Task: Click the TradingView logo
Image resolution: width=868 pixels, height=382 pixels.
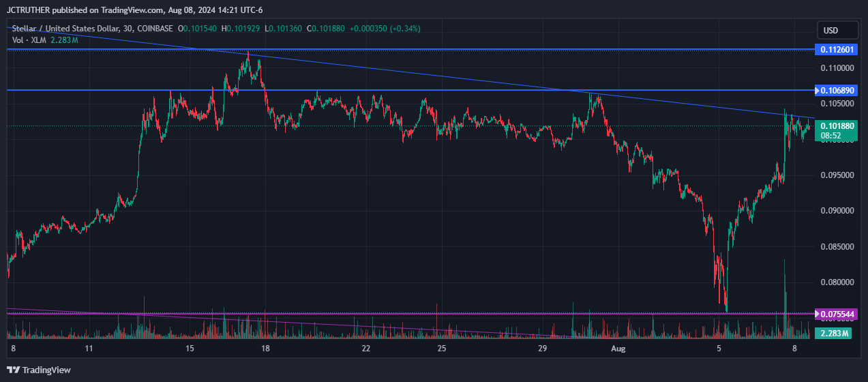Action: [x=40, y=370]
